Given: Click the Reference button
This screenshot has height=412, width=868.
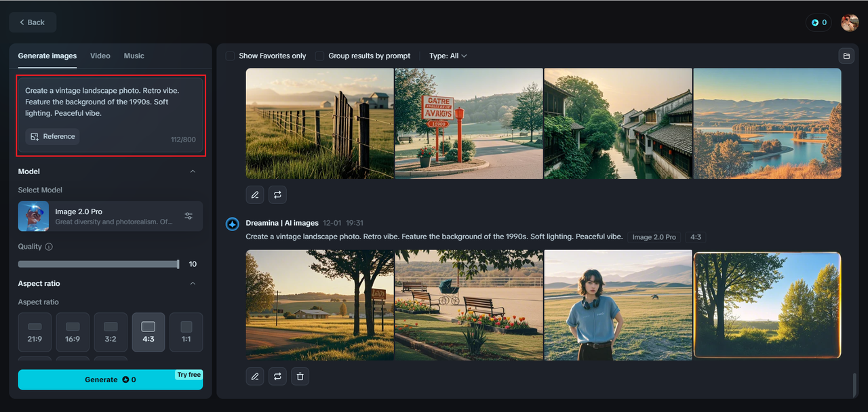Looking at the screenshot, I should 52,136.
